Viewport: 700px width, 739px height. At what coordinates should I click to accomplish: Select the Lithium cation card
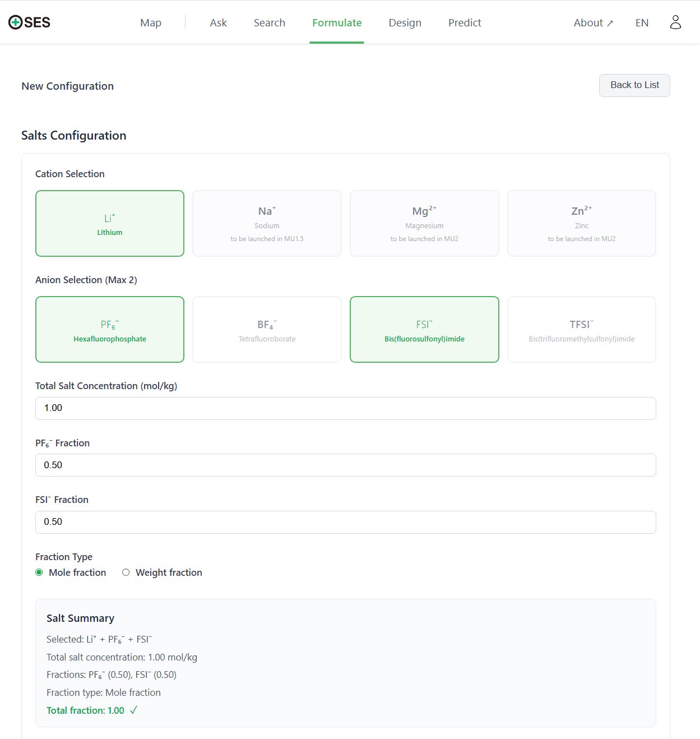110,224
